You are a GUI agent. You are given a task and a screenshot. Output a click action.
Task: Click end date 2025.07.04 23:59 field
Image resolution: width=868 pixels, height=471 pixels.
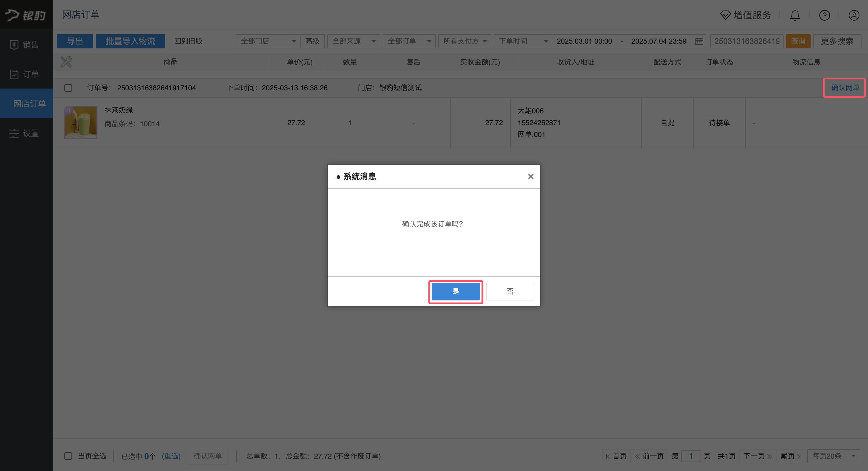[x=659, y=41]
